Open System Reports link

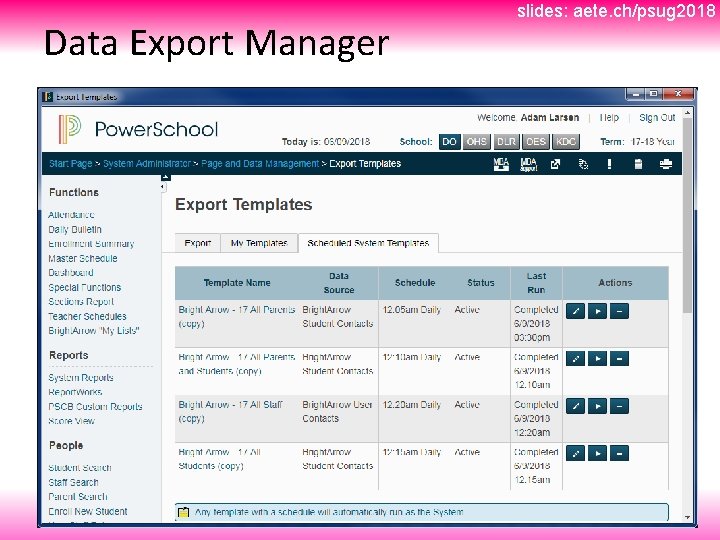[x=81, y=378]
